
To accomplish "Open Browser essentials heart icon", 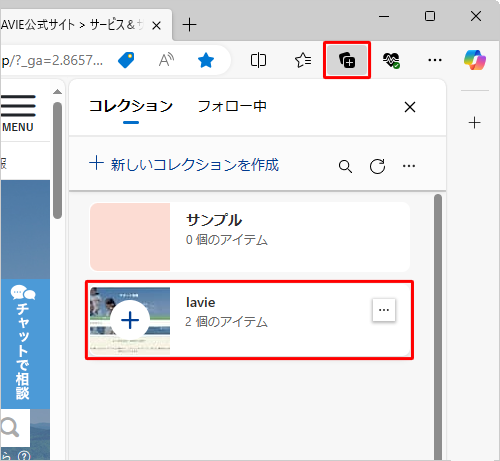I will pyautogui.click(x=391, y=60).
